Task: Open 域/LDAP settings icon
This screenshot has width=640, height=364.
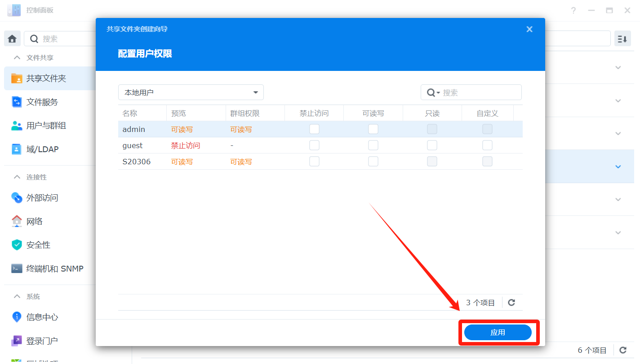Action: click(17, 149)
